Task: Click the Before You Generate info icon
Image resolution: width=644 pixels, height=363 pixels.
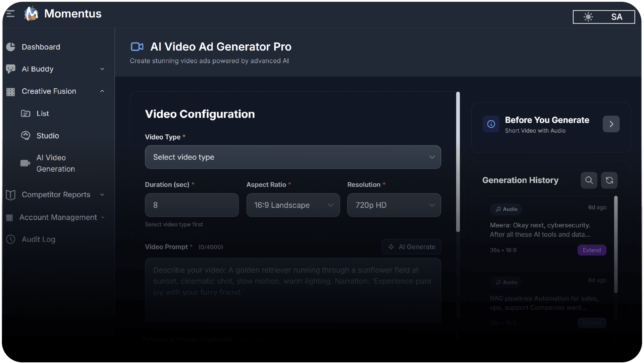Action: 491,124
